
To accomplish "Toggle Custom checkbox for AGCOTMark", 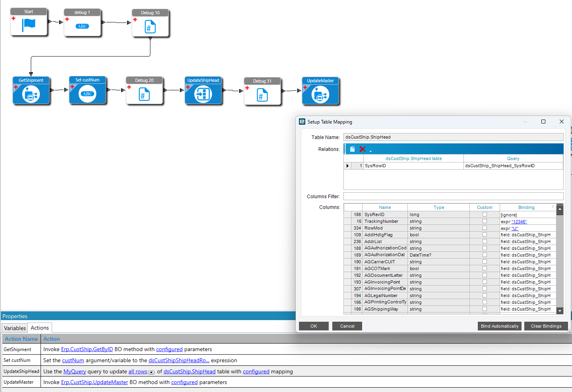I will 485,268.
